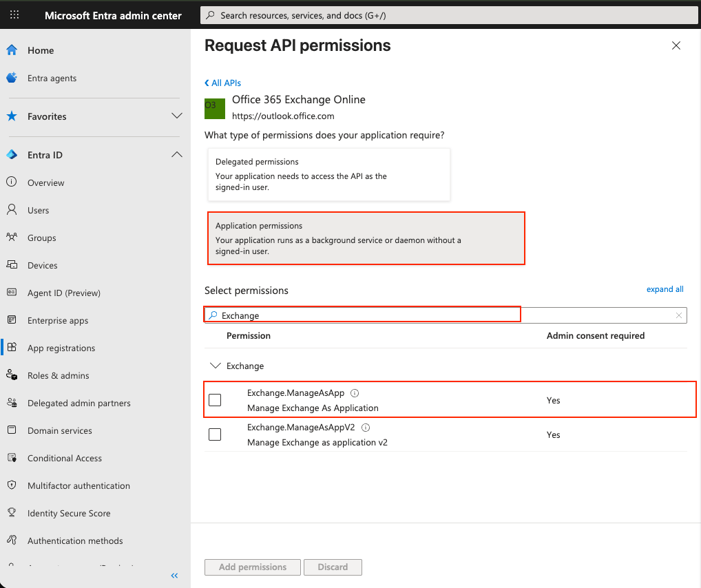The height and width of the screenshot is (588, 701).
Task: Click the Discard button
Action: click(333, 567)
